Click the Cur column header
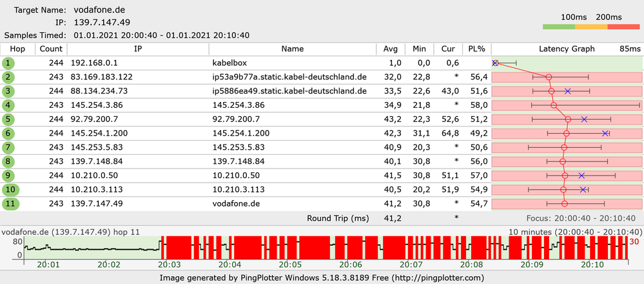Image resolution: width=644 pixels, height=284 pixels. [x=448, y=49]
